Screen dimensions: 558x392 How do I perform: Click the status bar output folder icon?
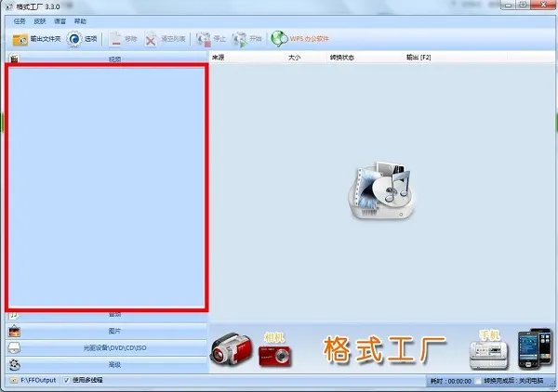click(x=14, y=380)
